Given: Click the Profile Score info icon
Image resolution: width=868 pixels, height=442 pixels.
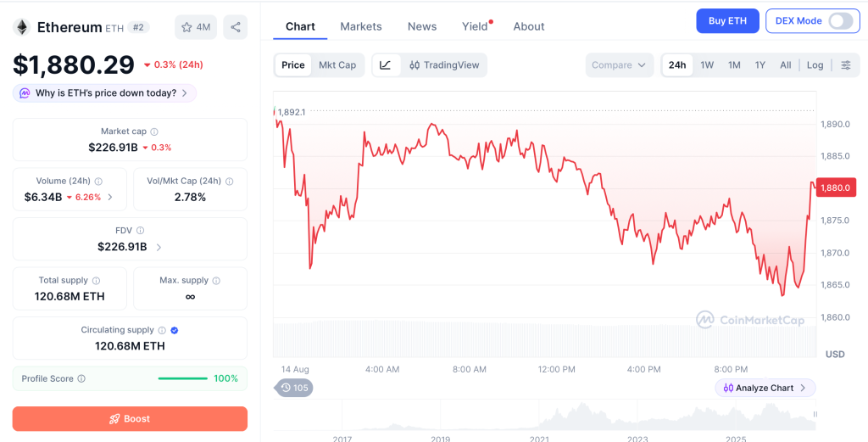Looking at the screenshot, I should 81,379.
